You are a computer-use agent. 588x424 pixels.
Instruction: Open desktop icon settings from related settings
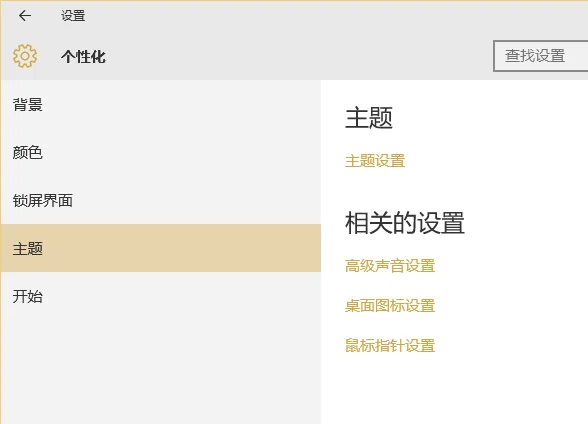(x=390, y=306)
